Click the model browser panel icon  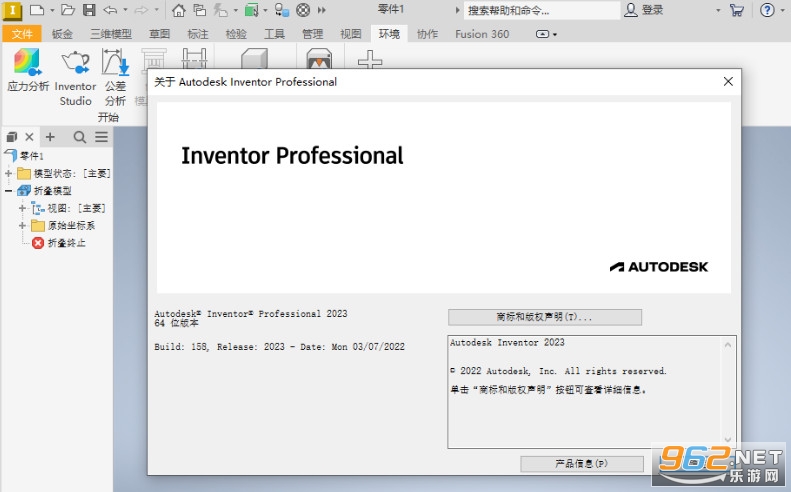(x=12, y=137)
